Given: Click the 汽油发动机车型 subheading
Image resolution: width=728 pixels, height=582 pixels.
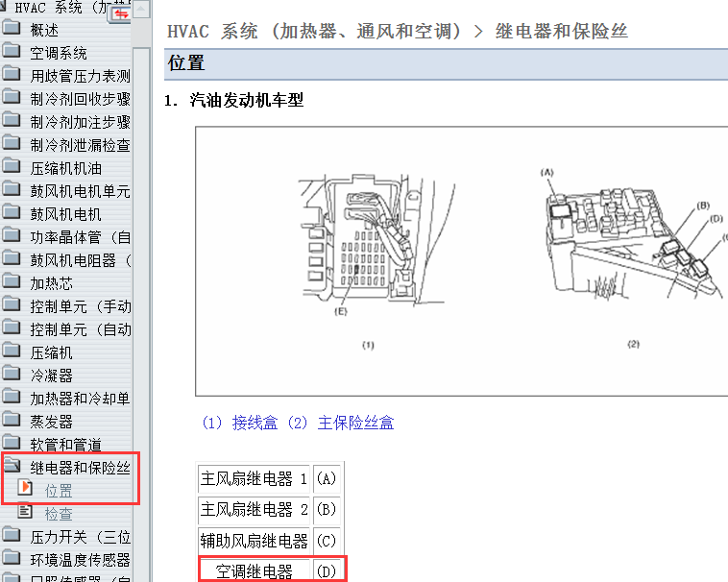Looking at the screenshot, I should [x=247, y=100].
